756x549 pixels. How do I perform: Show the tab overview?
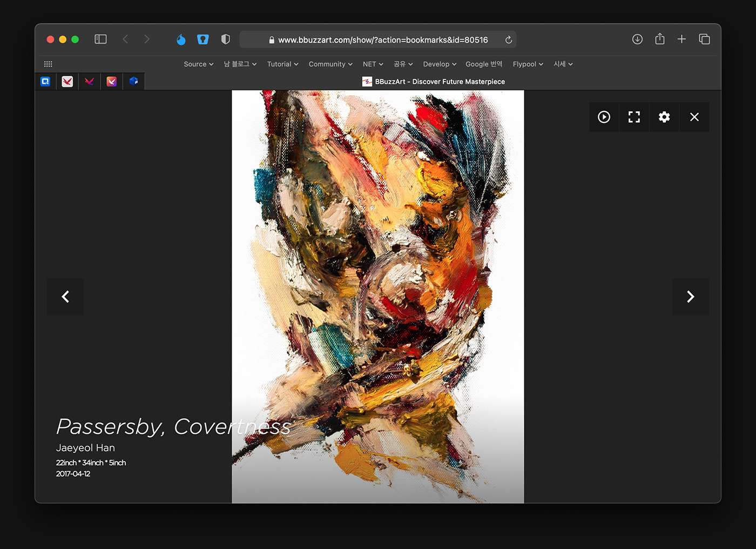[x=704, y=39]
